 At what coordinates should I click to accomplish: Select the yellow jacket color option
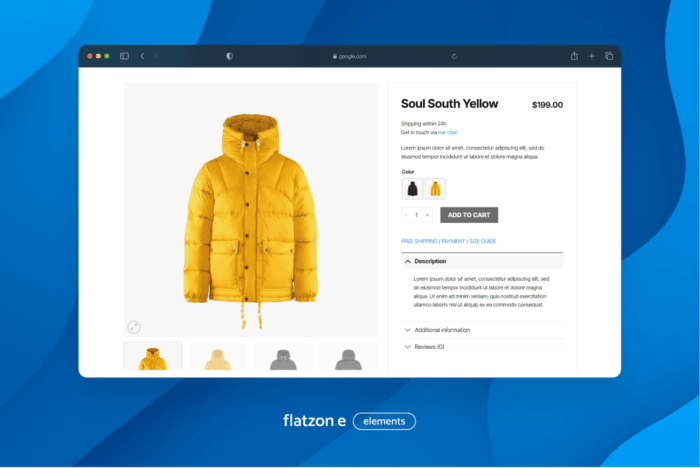point(435,188)
